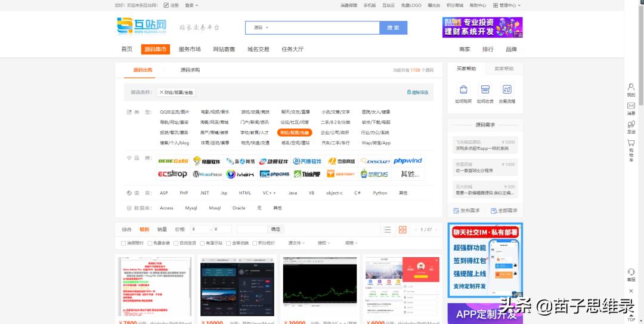The image size is (644, 324).
Task: Open 交易流程 icon in help panel
Action: click(507, 90)
